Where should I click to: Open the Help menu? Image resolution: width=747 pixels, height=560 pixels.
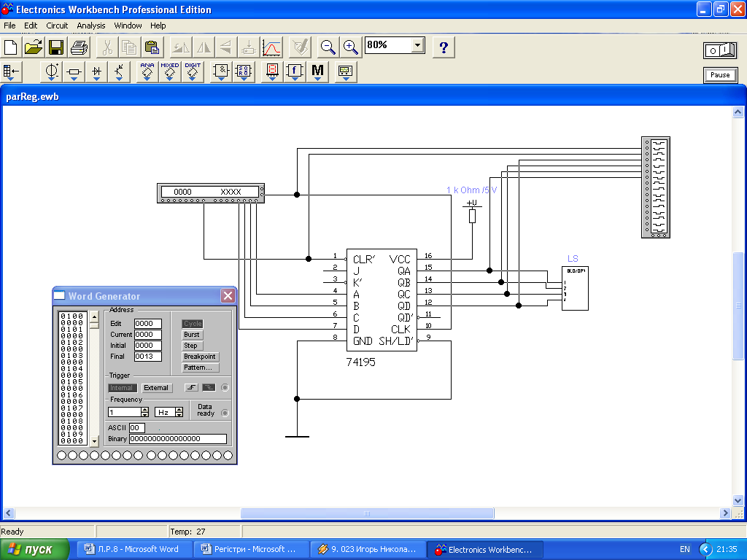(158, 26)
